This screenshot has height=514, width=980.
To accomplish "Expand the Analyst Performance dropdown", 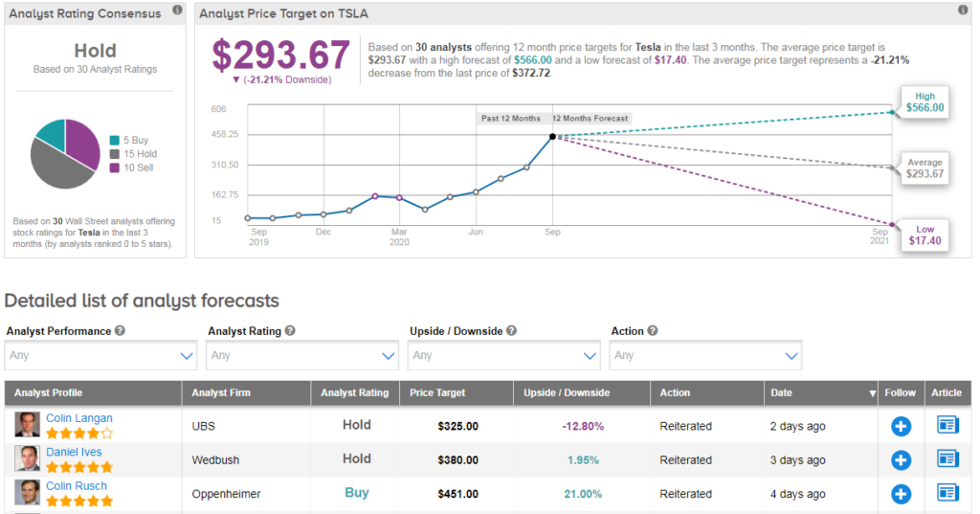I will 100,356.
